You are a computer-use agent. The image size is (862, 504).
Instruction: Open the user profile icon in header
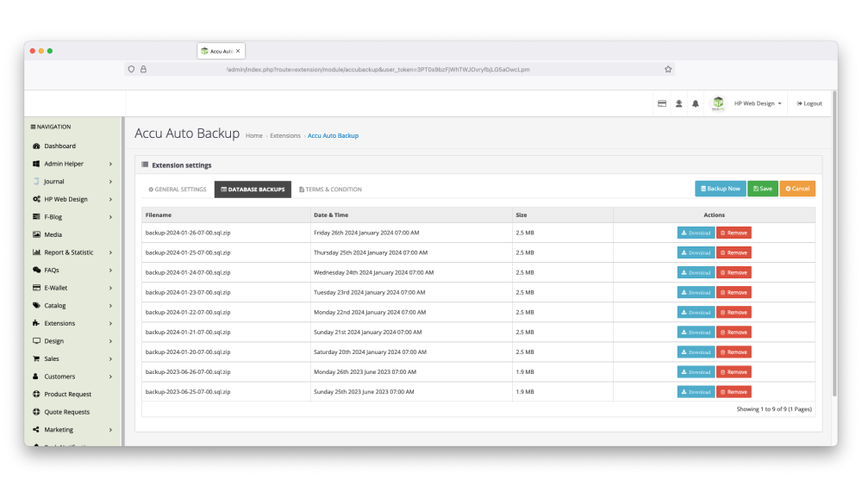click(x=678, y=103)
